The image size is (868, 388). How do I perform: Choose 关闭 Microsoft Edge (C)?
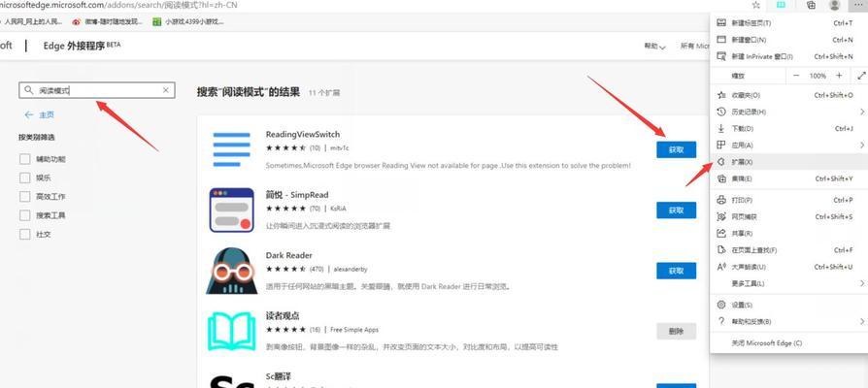click(x=788, y=343)
